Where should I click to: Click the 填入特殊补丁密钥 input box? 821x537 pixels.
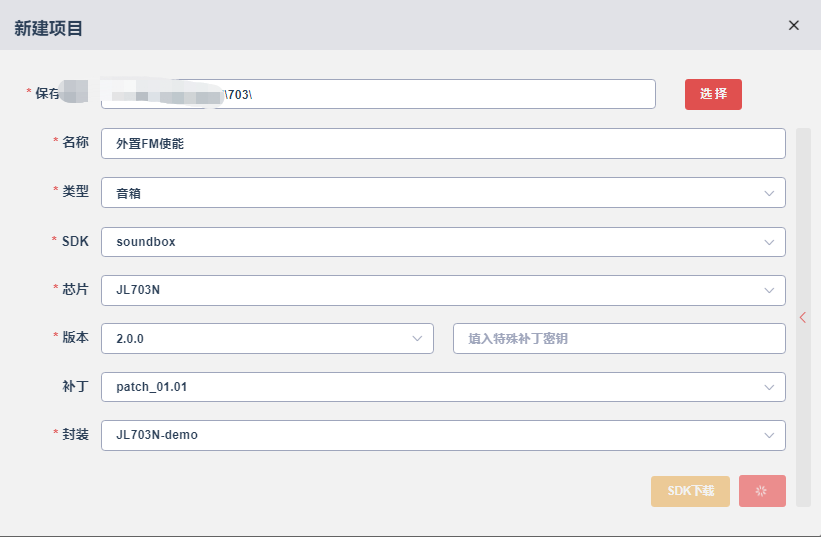pos(619,338)
